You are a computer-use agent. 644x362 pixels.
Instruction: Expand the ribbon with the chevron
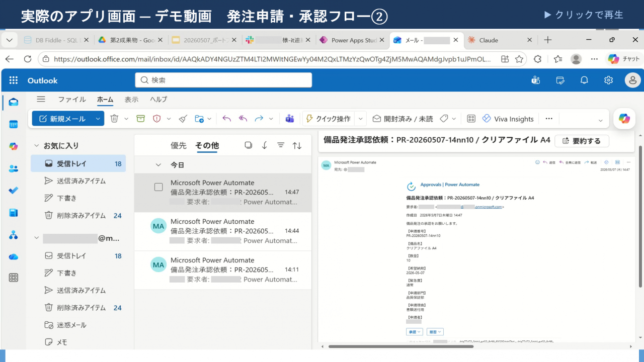pos(600,121)
